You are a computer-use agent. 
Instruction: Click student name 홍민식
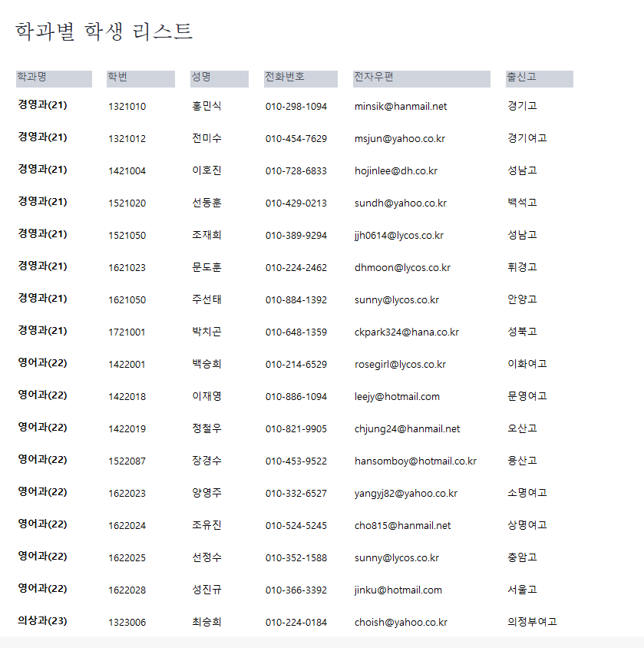click(206, 107)
